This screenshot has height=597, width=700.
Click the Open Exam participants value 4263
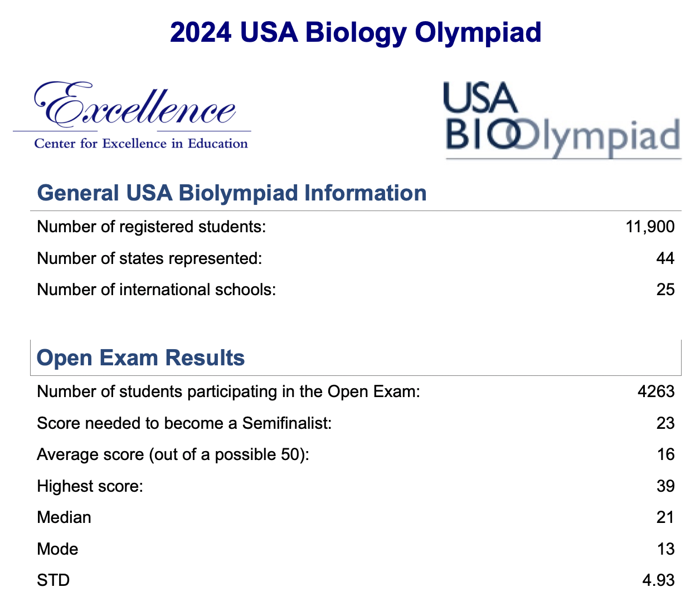657,392
